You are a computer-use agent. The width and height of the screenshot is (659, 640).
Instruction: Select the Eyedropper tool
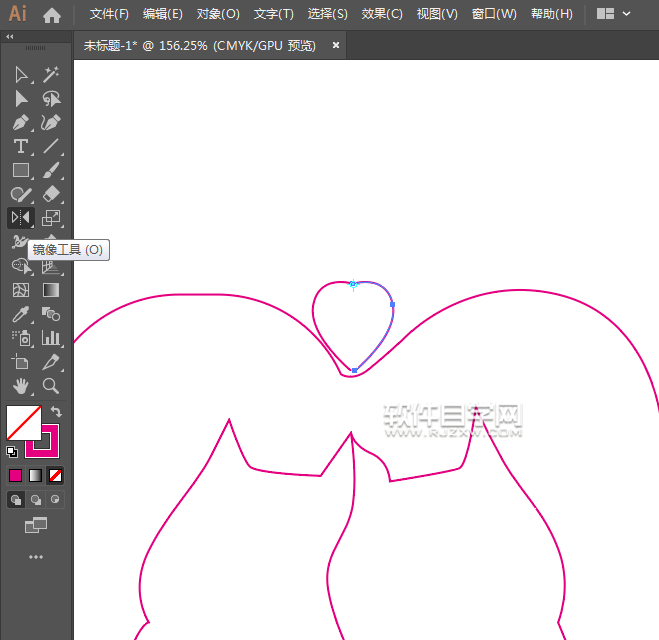pyautogui.click(x=21, y=314)
